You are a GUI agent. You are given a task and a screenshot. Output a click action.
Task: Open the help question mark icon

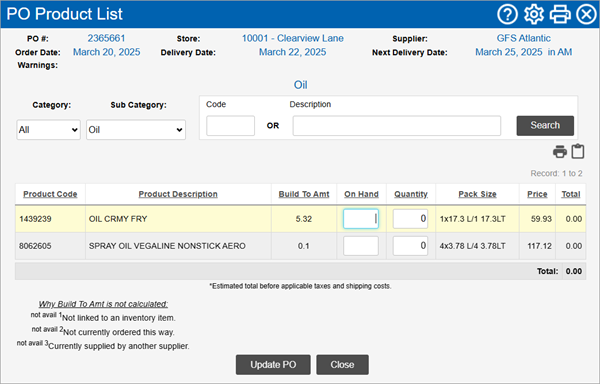tap(507, 15)
